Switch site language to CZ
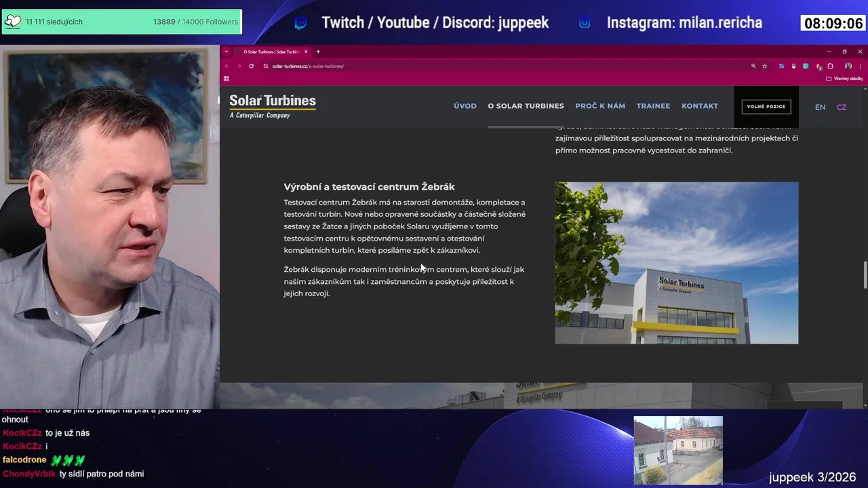 tap(842, 107)
